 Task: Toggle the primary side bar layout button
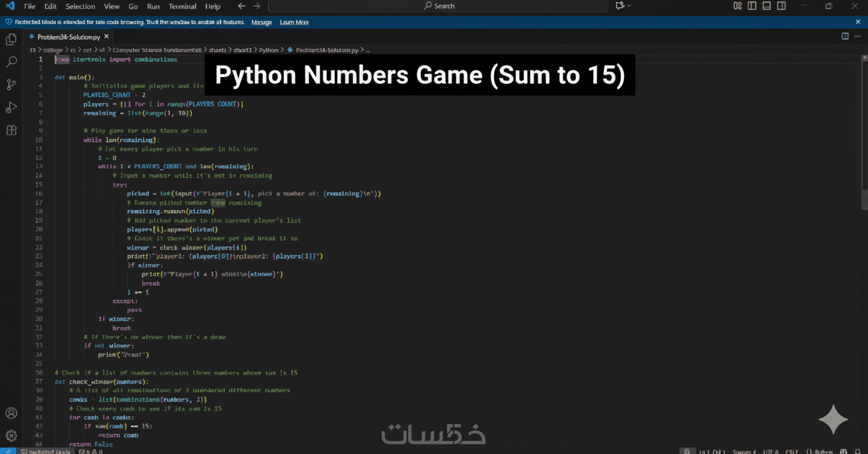point(752,6)
